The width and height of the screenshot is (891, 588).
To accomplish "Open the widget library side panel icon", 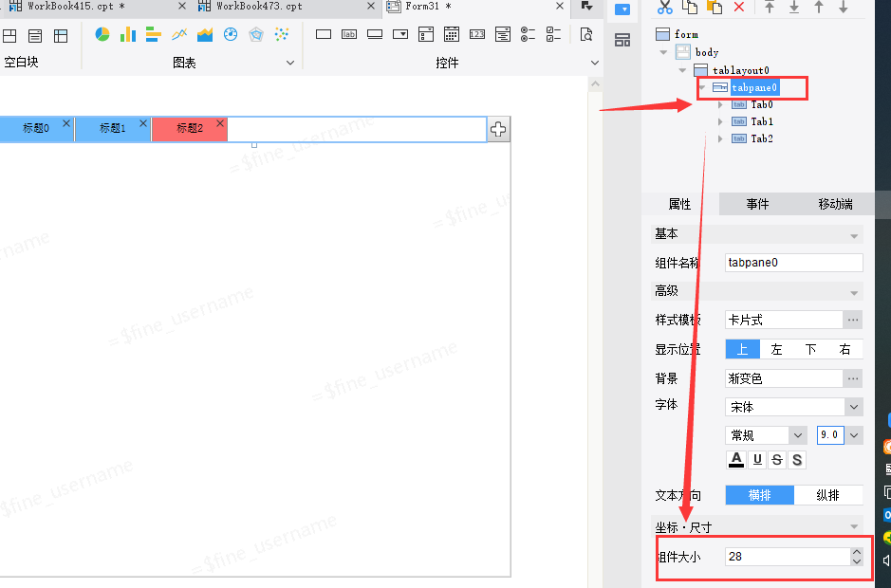I will [622, 41].
